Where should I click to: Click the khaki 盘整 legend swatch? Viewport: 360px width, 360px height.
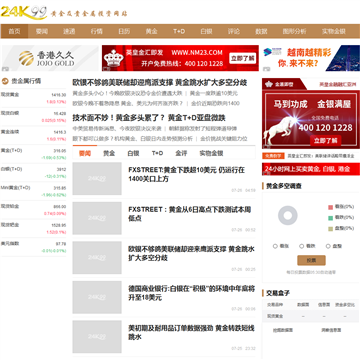(330, 229)
